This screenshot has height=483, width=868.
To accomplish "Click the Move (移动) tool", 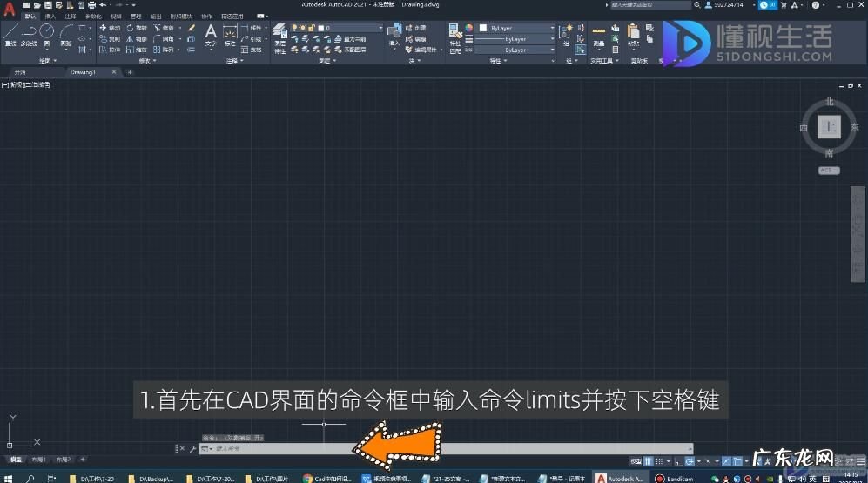I will coord(110,28).
